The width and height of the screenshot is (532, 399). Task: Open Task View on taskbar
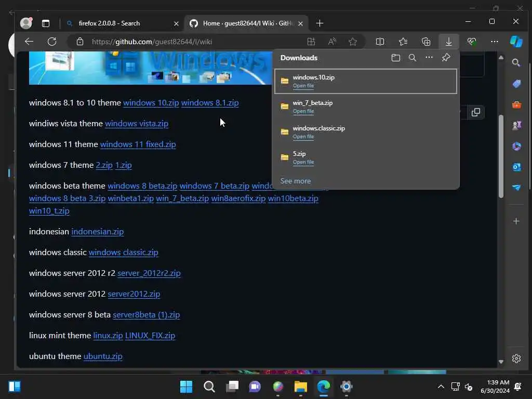tap(232, 387)
